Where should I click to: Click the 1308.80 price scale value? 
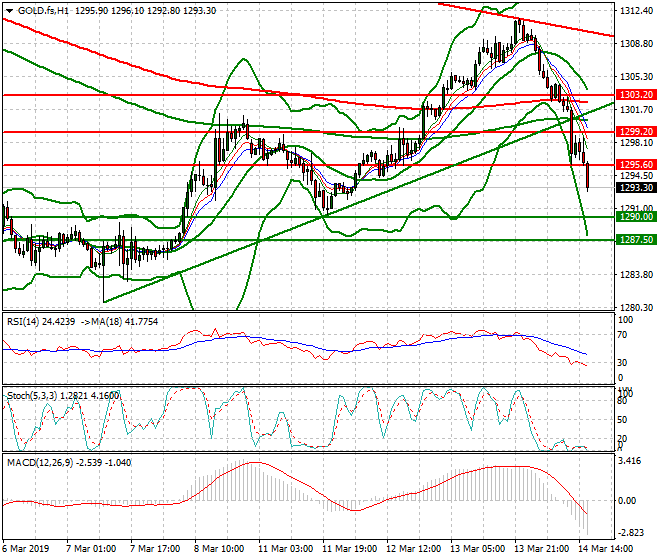636,44
